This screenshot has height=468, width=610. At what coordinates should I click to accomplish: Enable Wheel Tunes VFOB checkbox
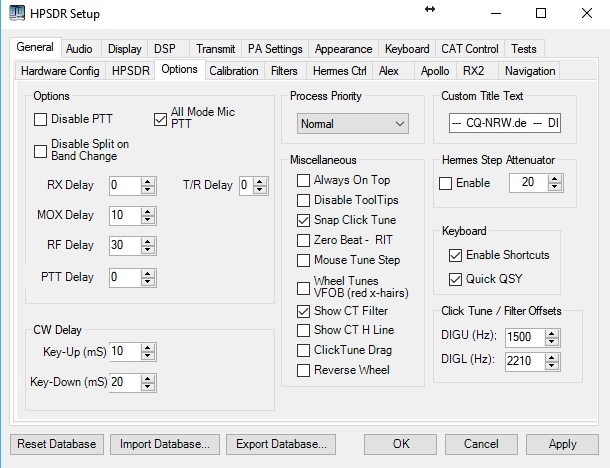point(303,288)
